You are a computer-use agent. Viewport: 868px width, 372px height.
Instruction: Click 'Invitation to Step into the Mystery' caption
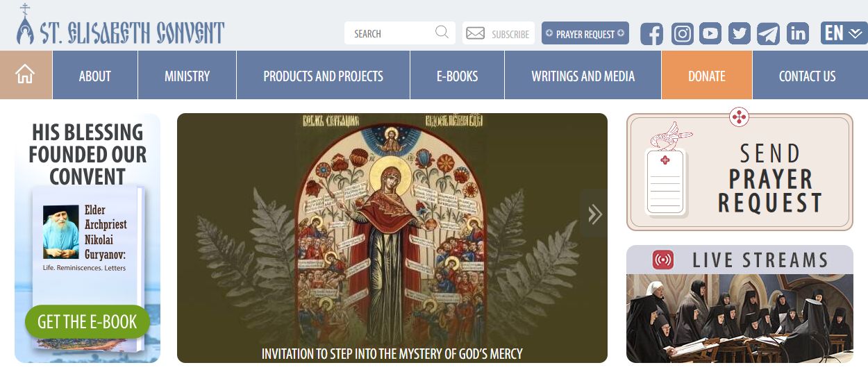point(392,353)
